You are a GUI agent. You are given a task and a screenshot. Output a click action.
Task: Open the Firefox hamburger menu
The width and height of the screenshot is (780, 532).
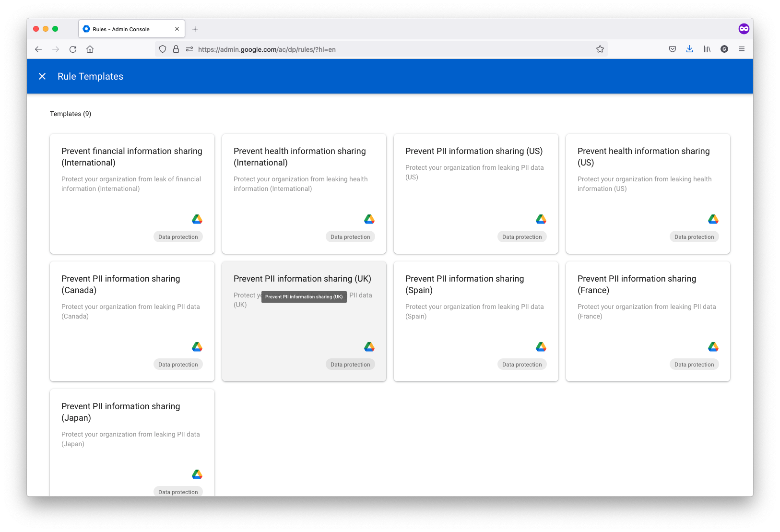[742, 49]
